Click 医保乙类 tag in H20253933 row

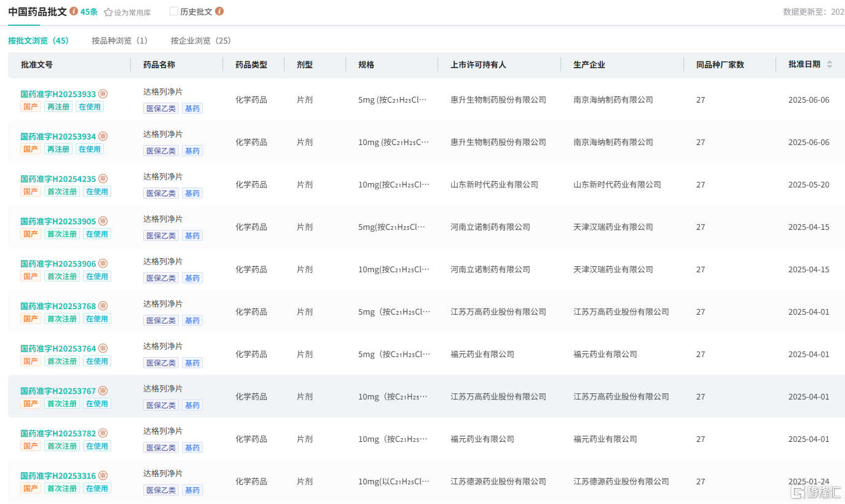pos(161,109)
